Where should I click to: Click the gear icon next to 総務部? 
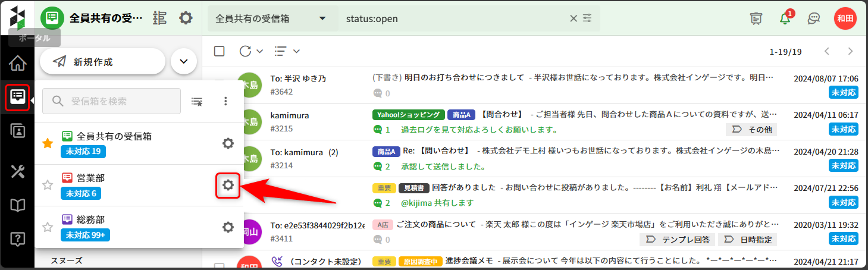click(x=227, y=227)
